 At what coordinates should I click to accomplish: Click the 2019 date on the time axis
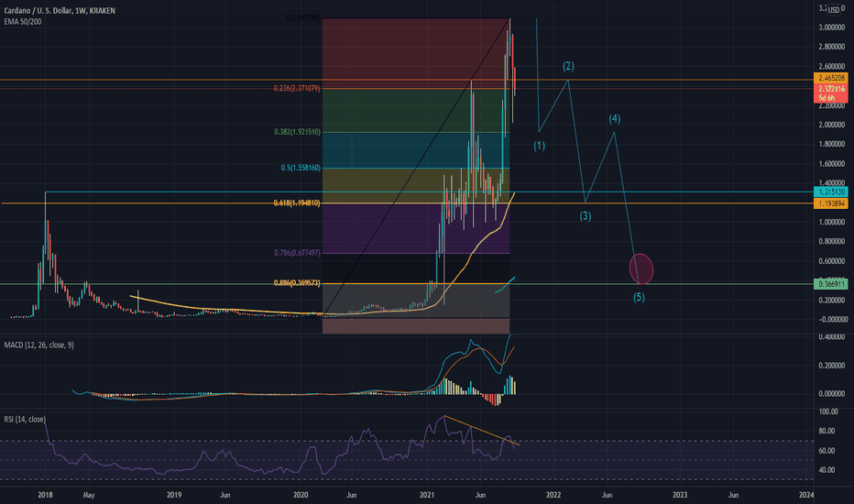pos(174,495)
